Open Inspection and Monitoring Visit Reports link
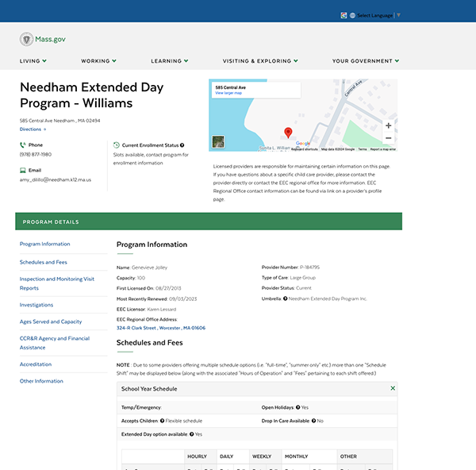 57,283
